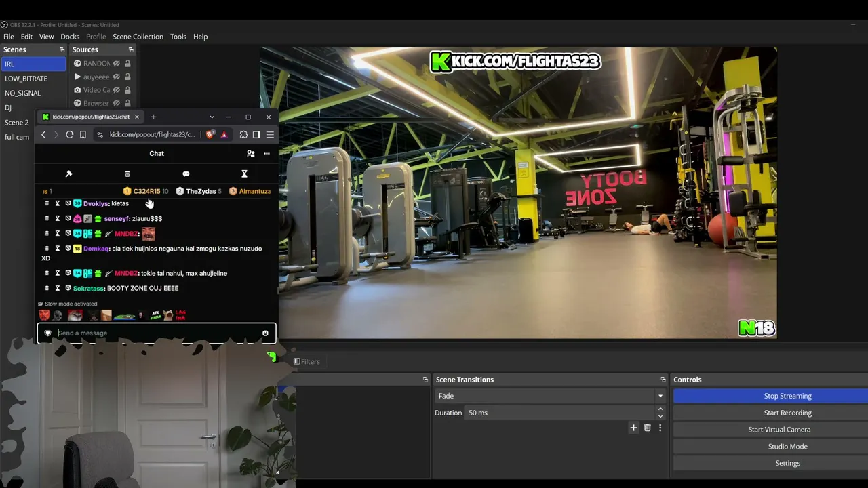Click the Brave Shields icon
The image size is (868, 488).
coord(210,135)
